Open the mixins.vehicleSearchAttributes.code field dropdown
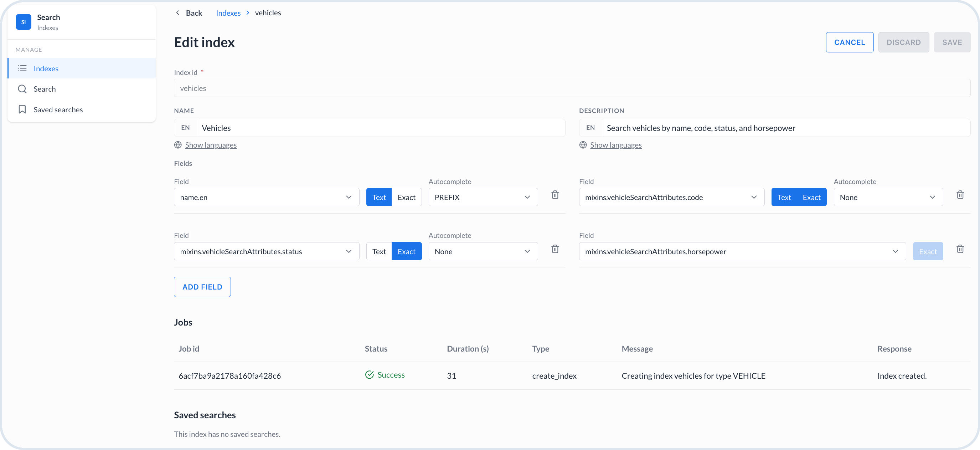The image size is (980, 450). coord(671,197)
